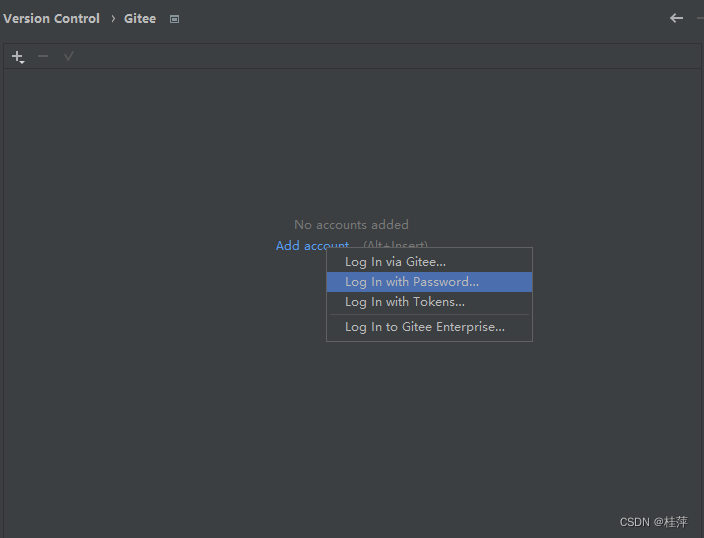Click the Add account link
Viewport: 704px width, 538px height.
pyautogui.click(x=312, y=246)
